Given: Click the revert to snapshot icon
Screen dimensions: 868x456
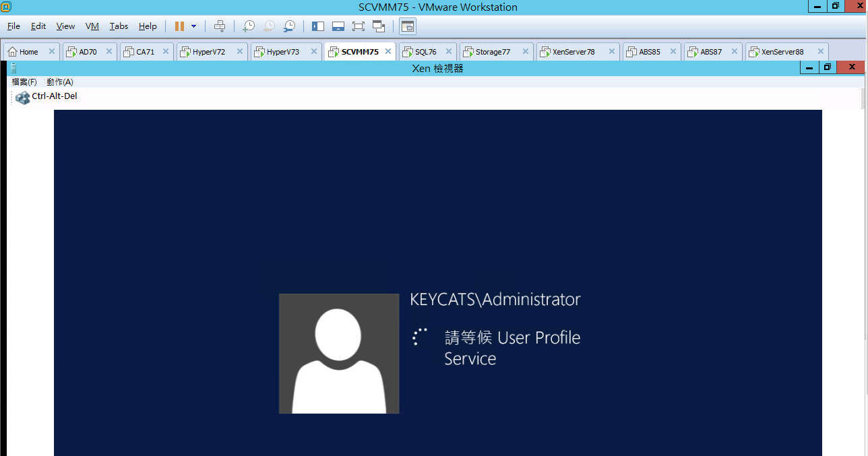Looking at the screenshot, I should click(269, 26).
